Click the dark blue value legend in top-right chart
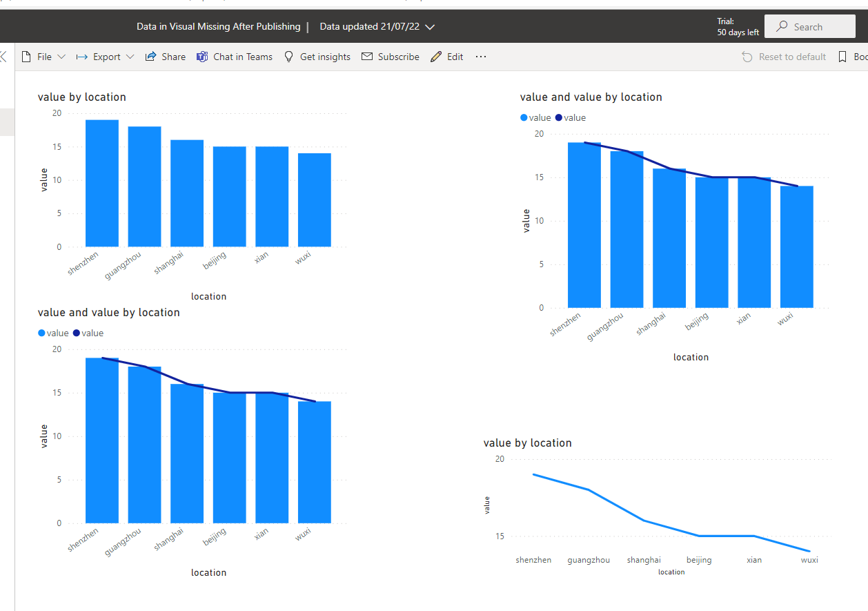 570,117
